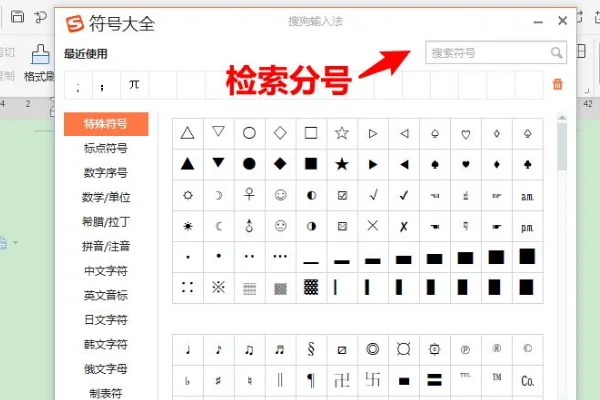
Task: Open the 俄文字母 category
Action: 106,369
